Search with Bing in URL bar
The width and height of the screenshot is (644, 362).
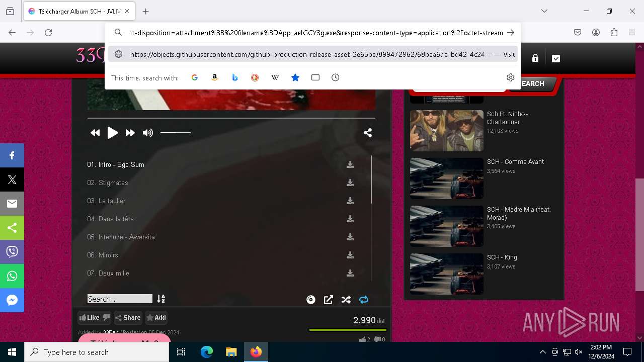235,77
